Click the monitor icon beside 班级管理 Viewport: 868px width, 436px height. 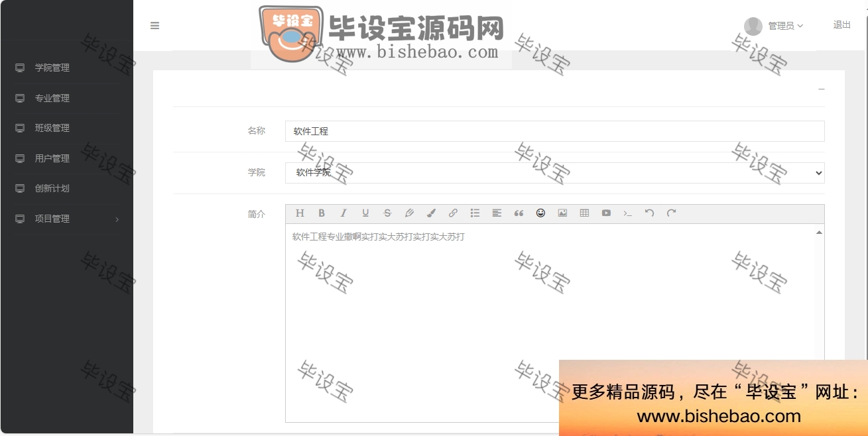pos(20,128)
